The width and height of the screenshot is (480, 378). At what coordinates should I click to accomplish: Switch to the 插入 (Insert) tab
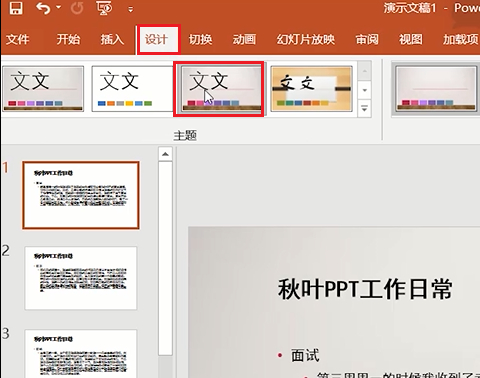tap(112, 40)
